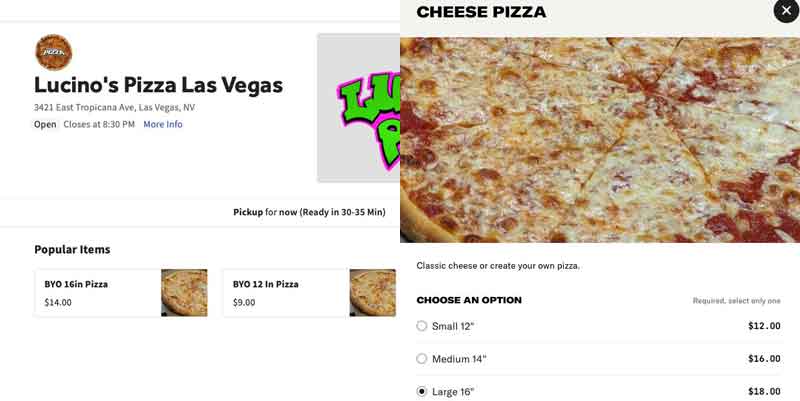Click the BYO 12 In Pizza thumbnail

pos(372,293)
